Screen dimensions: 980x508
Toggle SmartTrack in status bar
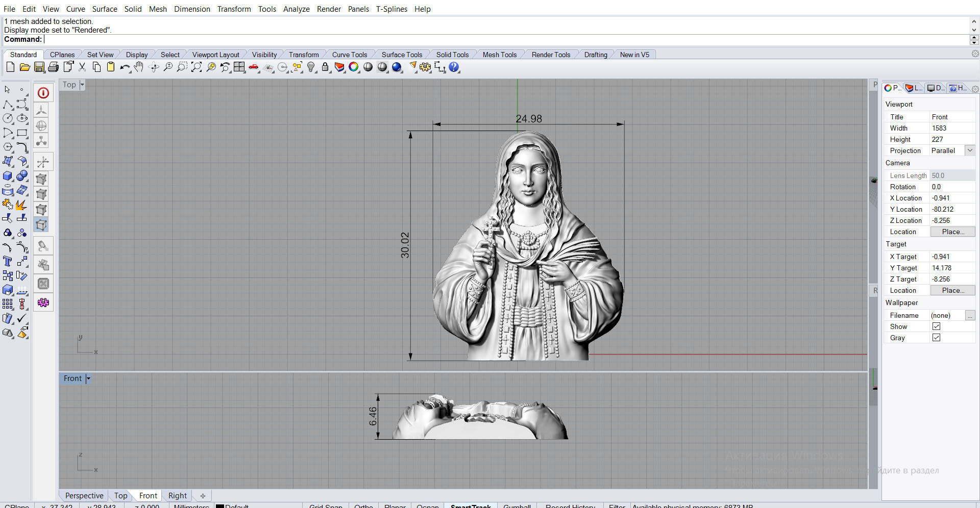471,505
